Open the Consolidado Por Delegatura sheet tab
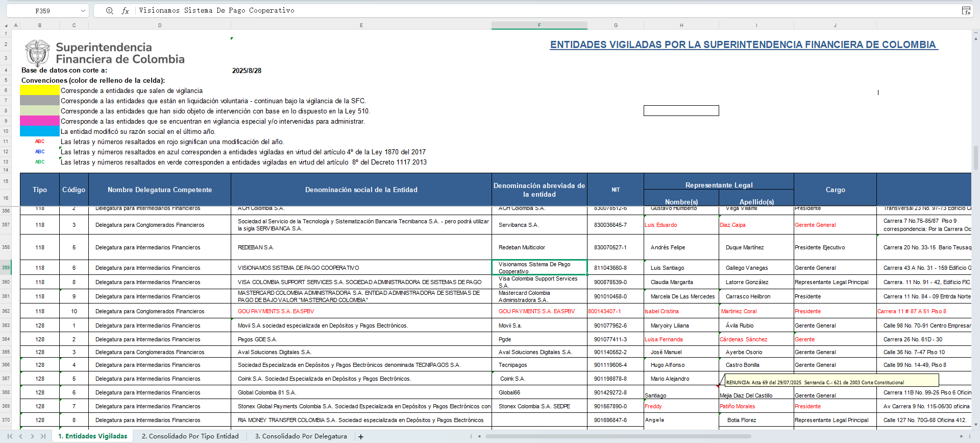 click(x=301, y=436)
